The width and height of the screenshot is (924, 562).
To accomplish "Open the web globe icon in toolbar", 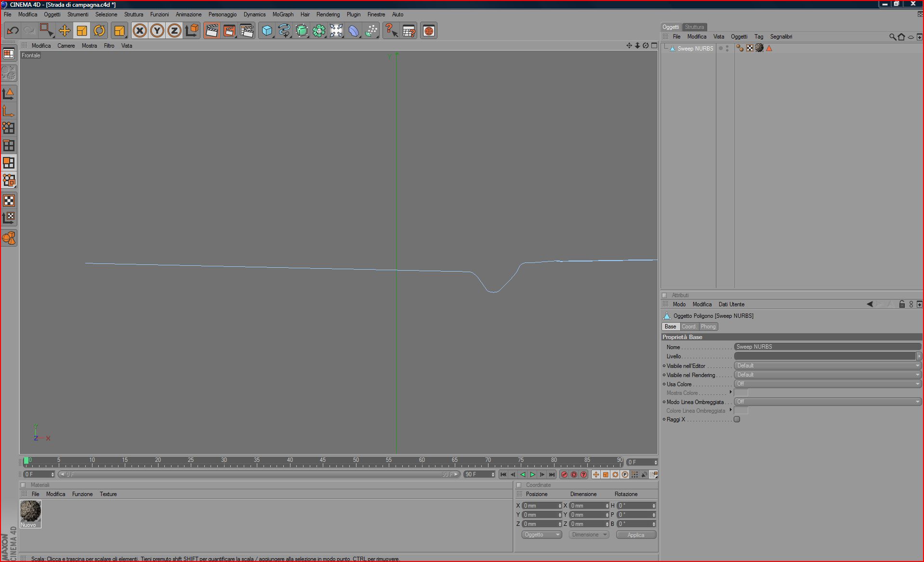I will (429, 31).
